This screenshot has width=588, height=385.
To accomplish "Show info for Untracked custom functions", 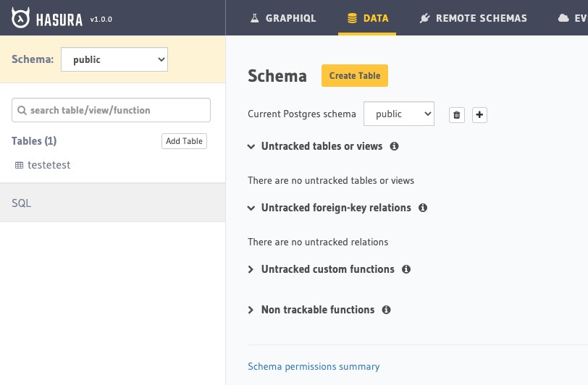I will (x=406, y=269).
